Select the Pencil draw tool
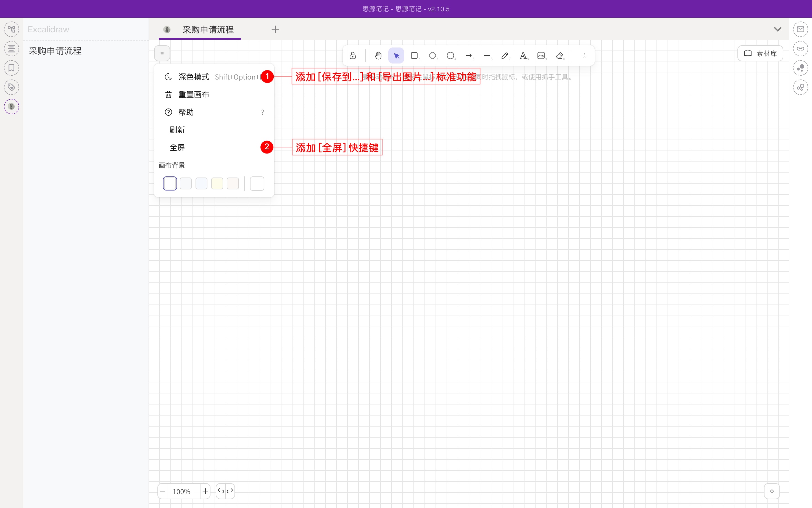 [x=505, y=55]
